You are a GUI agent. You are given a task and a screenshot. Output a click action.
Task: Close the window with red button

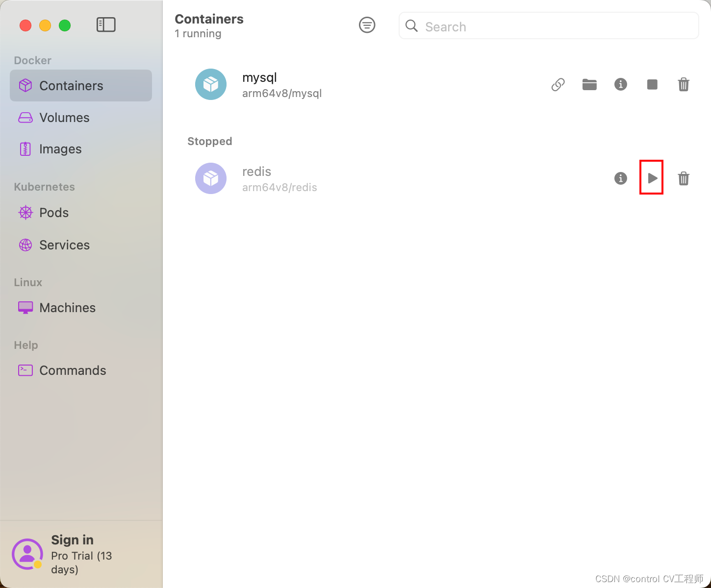(x=25, y=25)
